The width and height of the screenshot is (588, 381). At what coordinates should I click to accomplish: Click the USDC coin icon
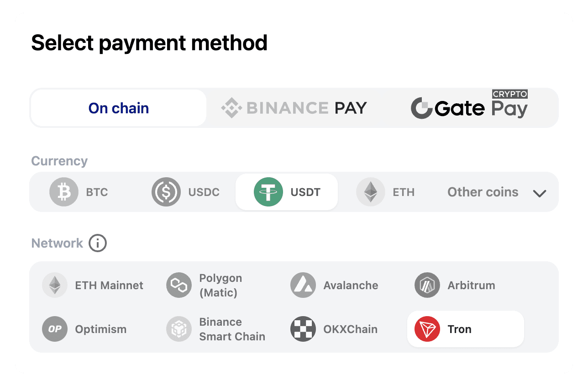click(x=166, y=192)
